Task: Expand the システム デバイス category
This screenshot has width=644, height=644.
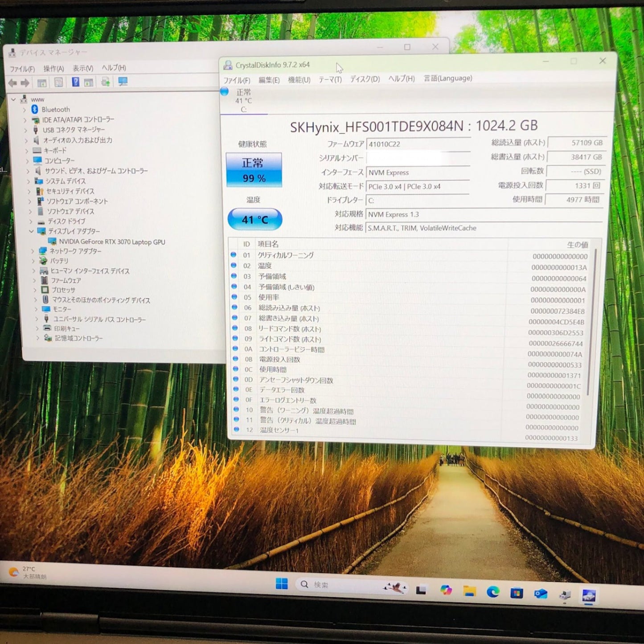Action: pyautogui.click(x=29, y=181)
